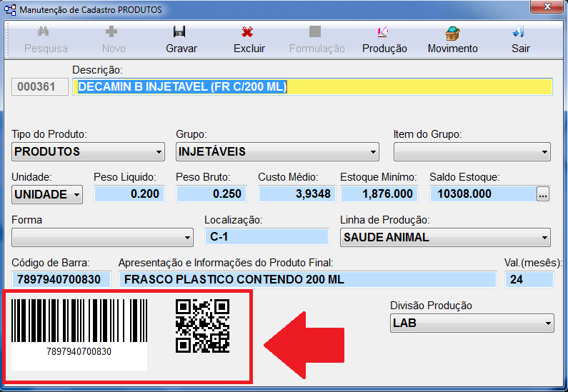
Task: Exit using the Sair door icon
Action: point(519,32)
